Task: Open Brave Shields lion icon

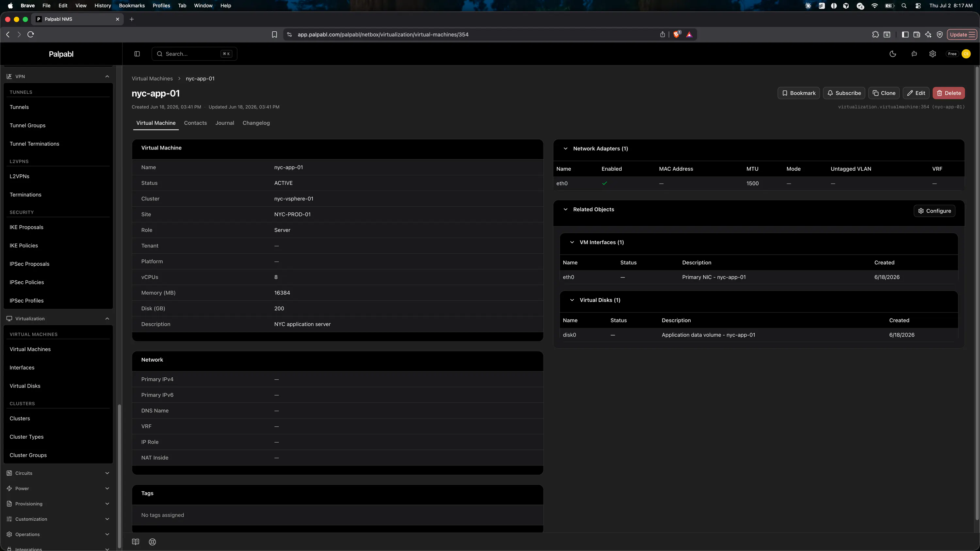Action: (677, 35)
